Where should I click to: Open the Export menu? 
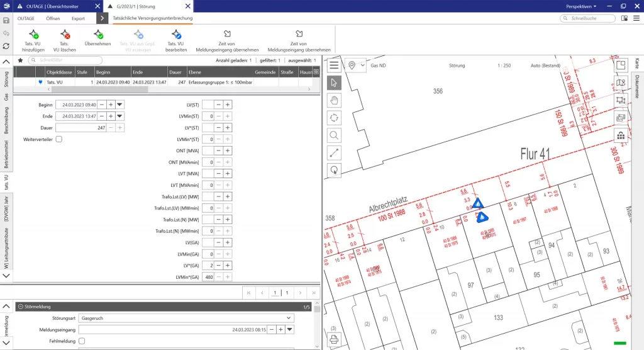(x=78, y=19)
